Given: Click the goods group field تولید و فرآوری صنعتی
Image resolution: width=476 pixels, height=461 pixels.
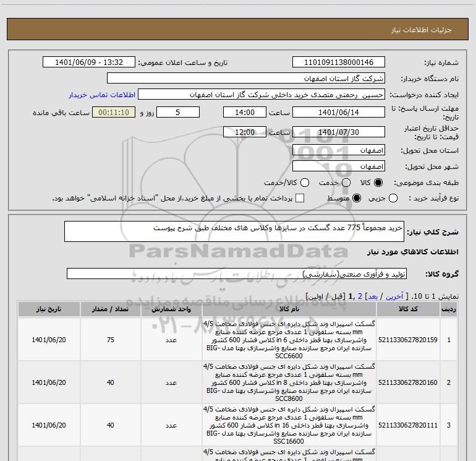Looking at the screenshot, I should click(x=237, y=274).
